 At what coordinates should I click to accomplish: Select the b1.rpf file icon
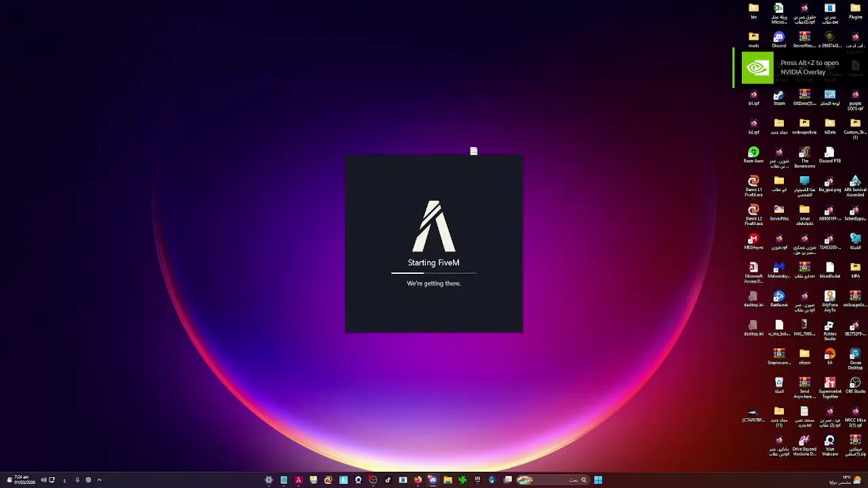point(753,98)
